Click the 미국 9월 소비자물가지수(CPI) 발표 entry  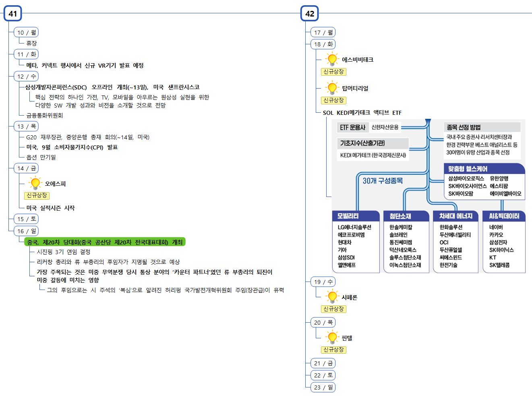coord(72,147)
